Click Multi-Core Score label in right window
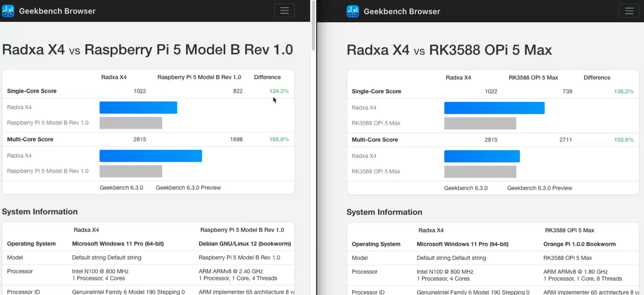Image resolution: width=644 pixels, height=295 pixels. pyautogui.click(x=375, y=140)
